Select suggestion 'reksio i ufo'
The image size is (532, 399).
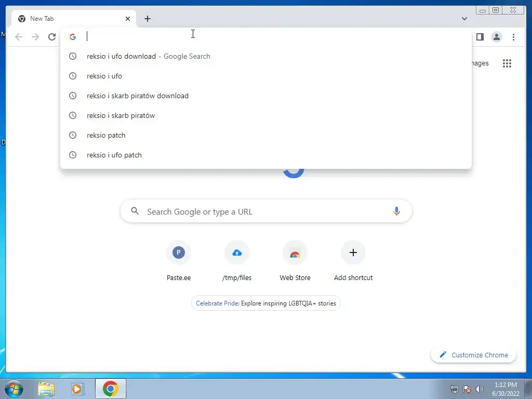tap(266, 76)
